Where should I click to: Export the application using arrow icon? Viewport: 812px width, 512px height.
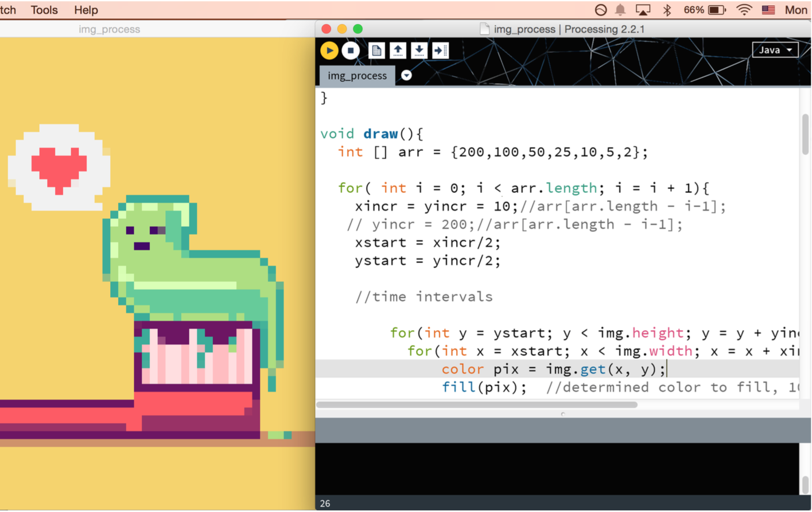point(440,51)
